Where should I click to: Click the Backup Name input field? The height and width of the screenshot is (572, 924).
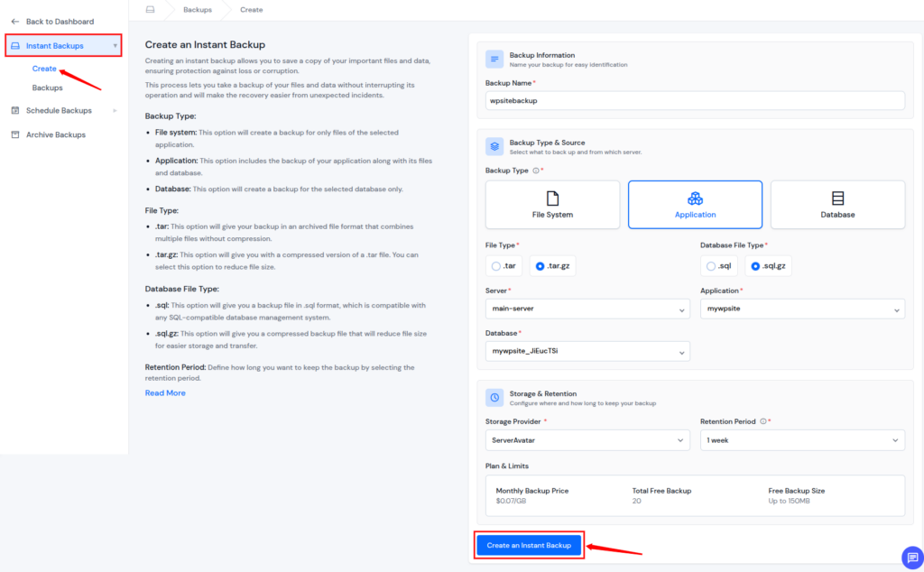tap(695, 100)
